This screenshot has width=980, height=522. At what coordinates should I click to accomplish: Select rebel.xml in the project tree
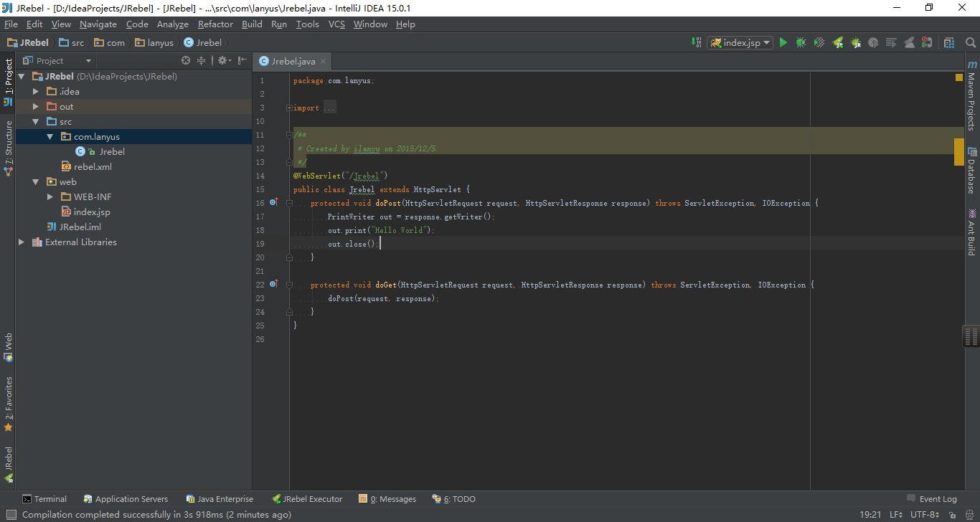click(93, 167)
